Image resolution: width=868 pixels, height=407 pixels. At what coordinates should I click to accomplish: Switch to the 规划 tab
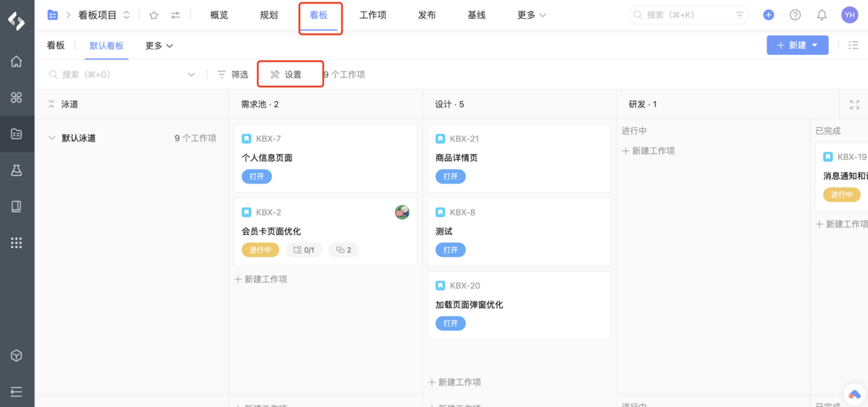tap(269, 15)
